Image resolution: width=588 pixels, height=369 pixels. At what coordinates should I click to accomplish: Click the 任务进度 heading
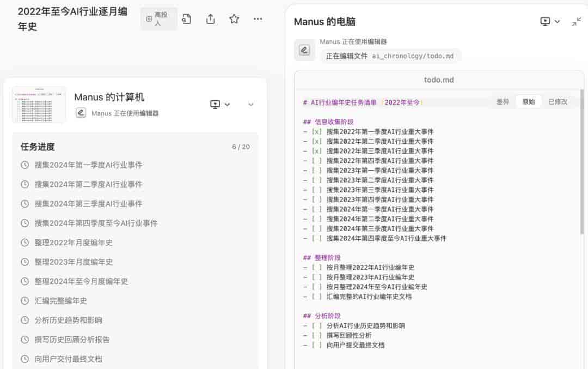tap(38, 147)
